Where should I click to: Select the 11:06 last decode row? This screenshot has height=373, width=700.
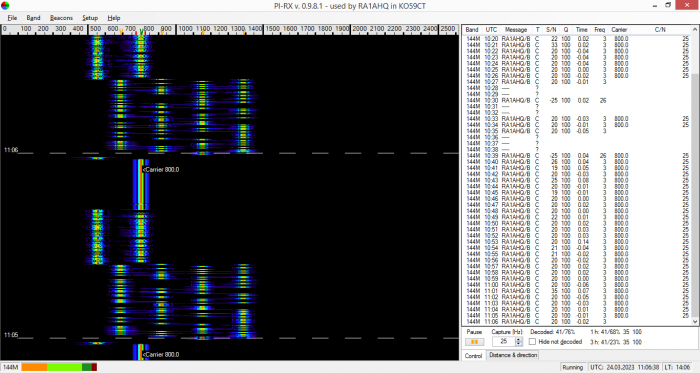(577, 321)
